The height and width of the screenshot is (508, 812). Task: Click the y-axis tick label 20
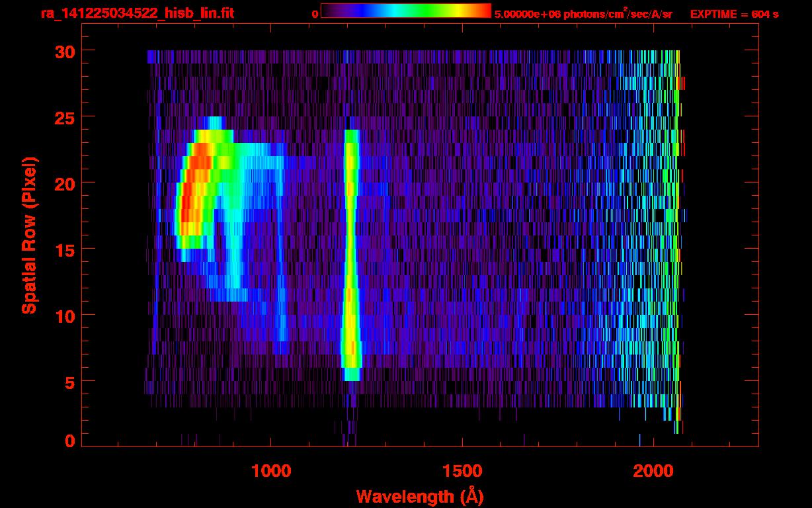click(64, 183)
